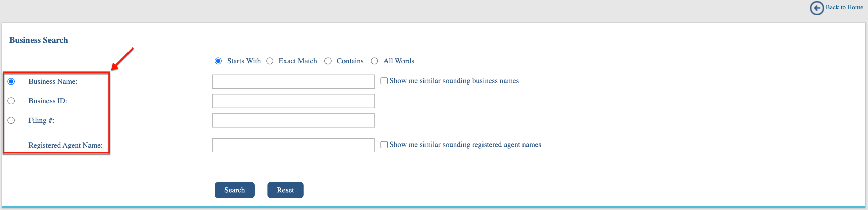Select the Starts With radio button
The width and height of the screenshot is (868, 210).
218,61
